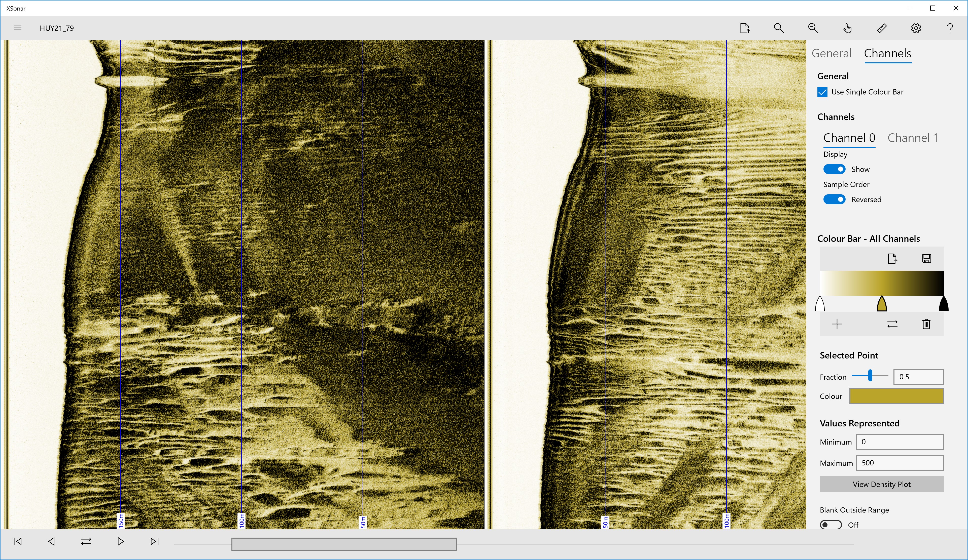The width and height of the screenshot is (968, 560).
Task: Switch to the Channel 1 tab
Action: click(913, 138)
